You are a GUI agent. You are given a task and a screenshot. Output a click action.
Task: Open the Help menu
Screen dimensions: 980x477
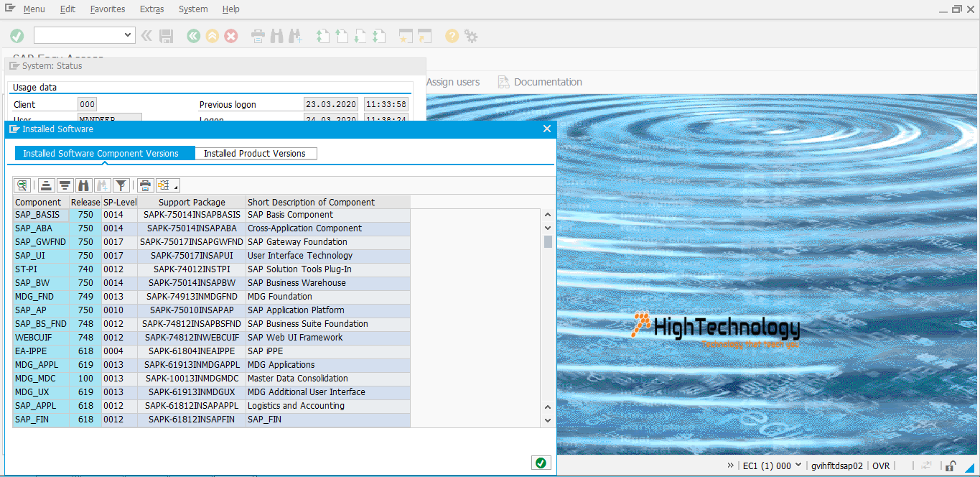coord(231,9)
